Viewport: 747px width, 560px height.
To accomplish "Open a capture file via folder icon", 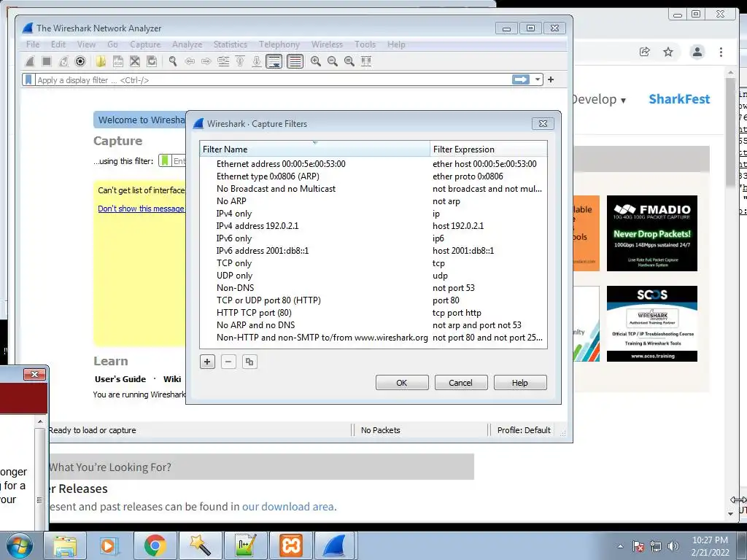I will click(x=101, y=61).
